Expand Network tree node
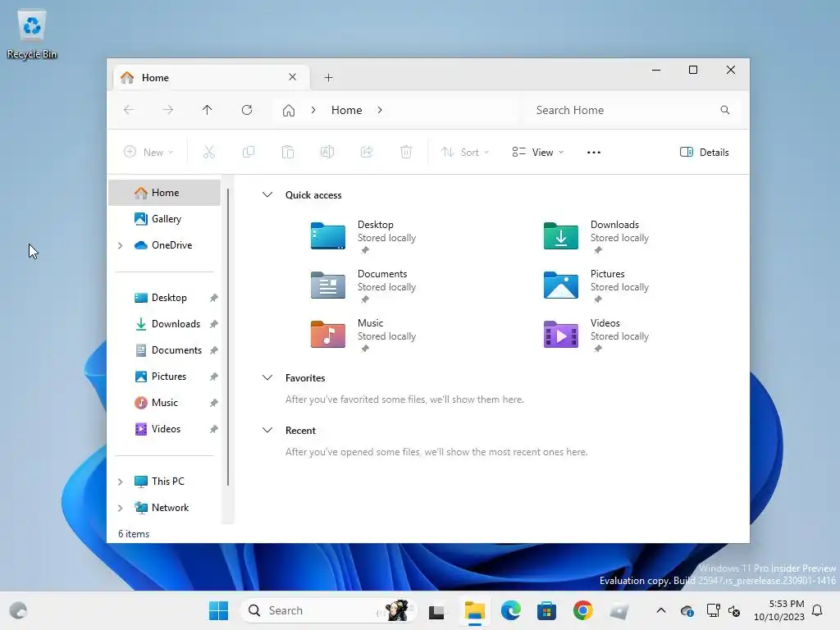The height and width of the screenshot is (630, 840). tap(121, 508)
